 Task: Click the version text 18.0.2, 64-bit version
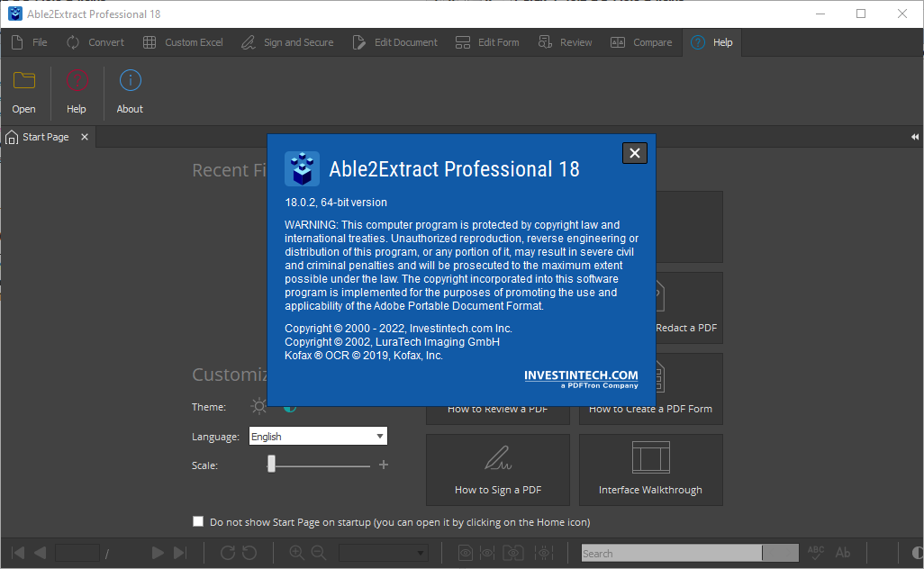tap(336, 202)
